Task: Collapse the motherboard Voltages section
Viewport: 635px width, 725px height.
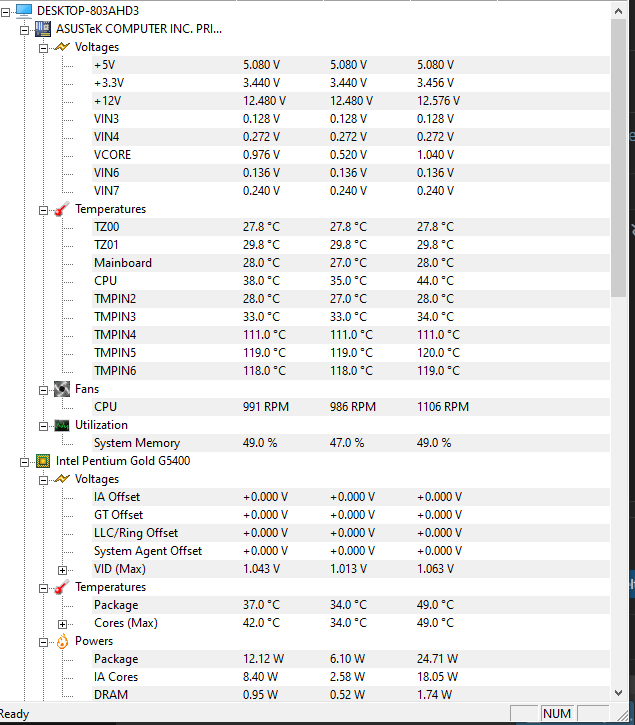Action: 43,49
